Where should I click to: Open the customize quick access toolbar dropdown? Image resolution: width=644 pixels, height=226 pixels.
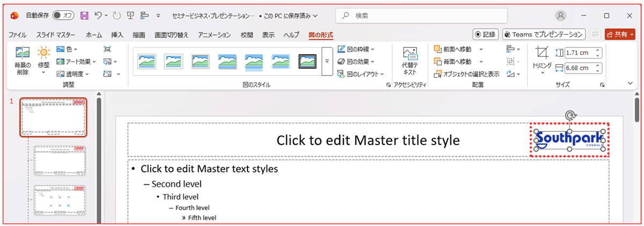(x=158, y=16)
